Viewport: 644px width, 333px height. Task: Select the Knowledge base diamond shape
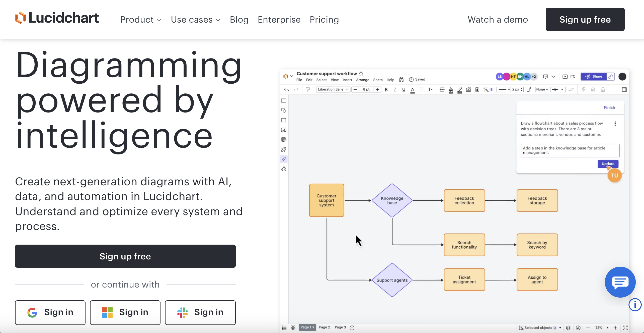point(392,200)
